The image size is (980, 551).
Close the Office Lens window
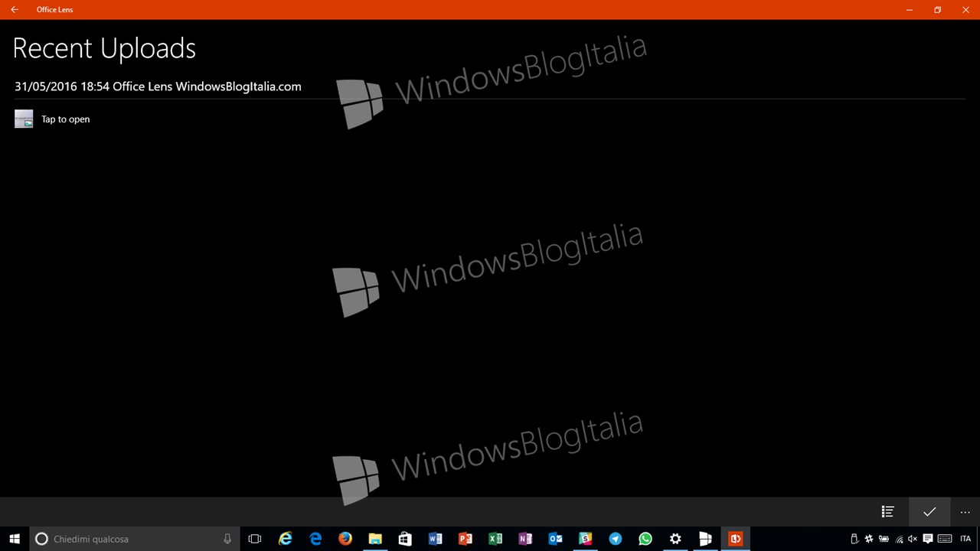(x=965, y=10)
